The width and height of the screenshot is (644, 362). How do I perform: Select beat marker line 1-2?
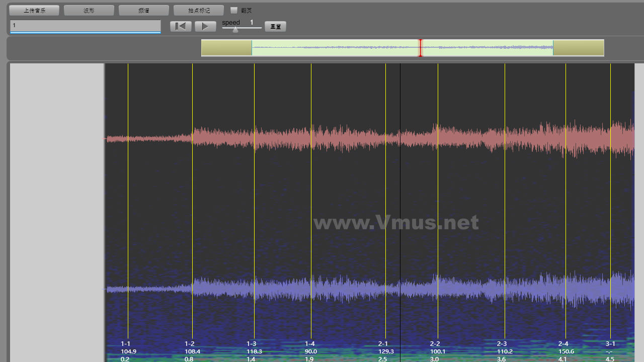pos(192,201)
